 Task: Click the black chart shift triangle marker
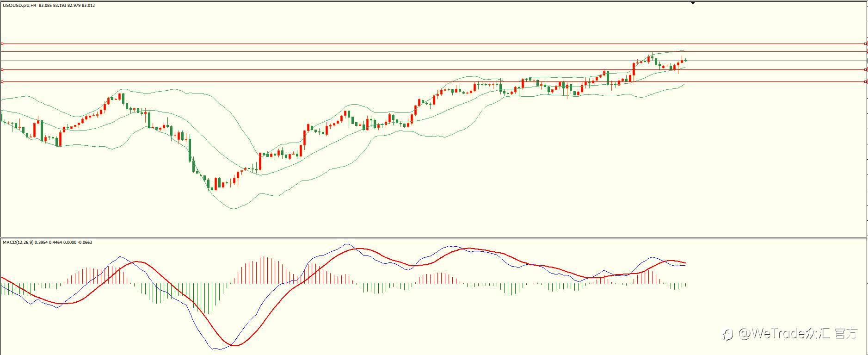693,3
